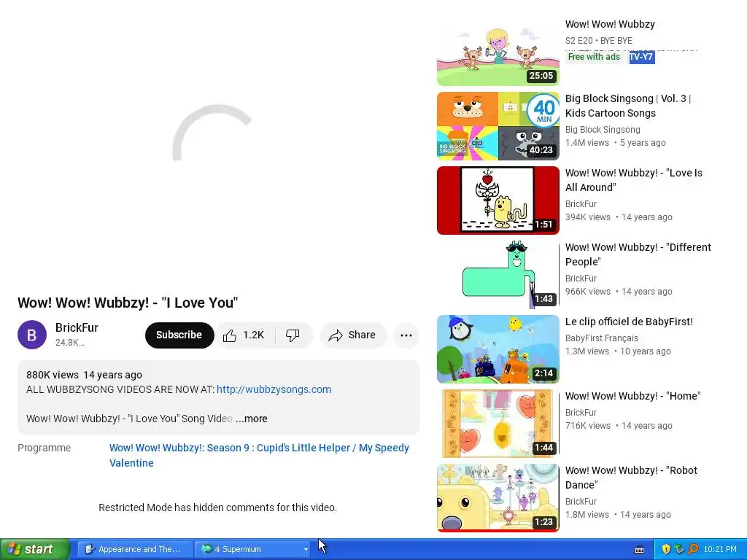Switch to Appearance and Themes taskbar window
The image size is (747, 560).
pyautogui.click(x=135, y=549)
